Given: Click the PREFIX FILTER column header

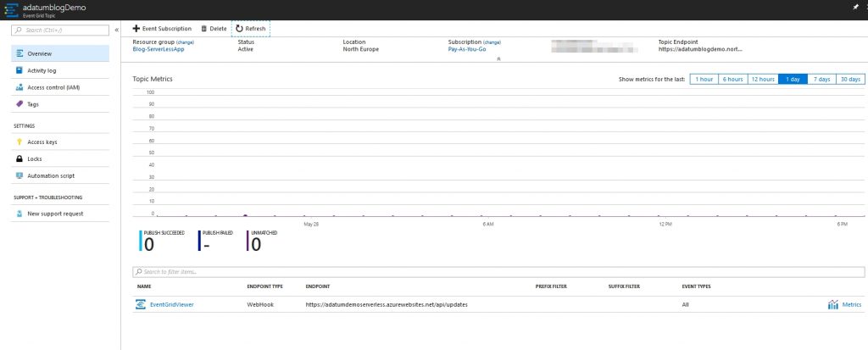Looking at the screenshot, I should (551, 287).
